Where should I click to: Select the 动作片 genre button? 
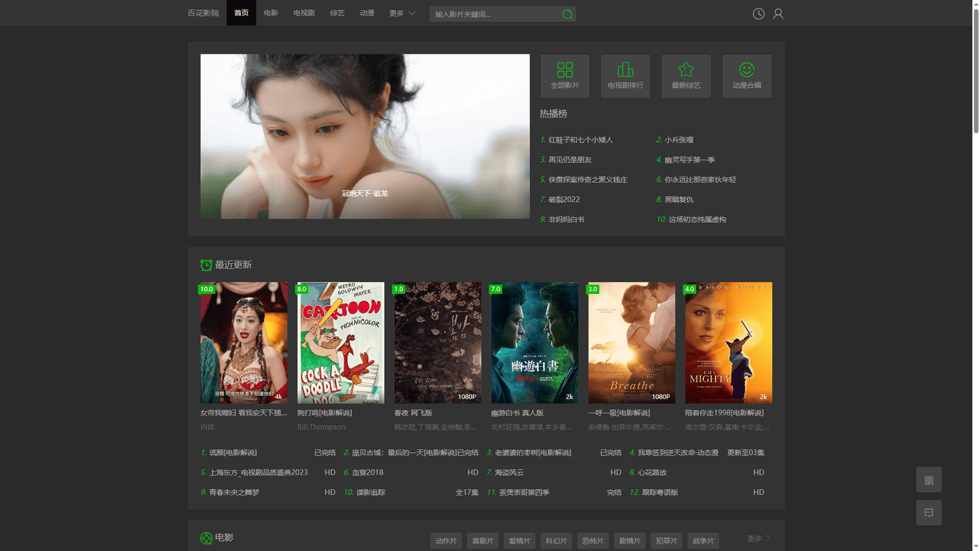446,541
